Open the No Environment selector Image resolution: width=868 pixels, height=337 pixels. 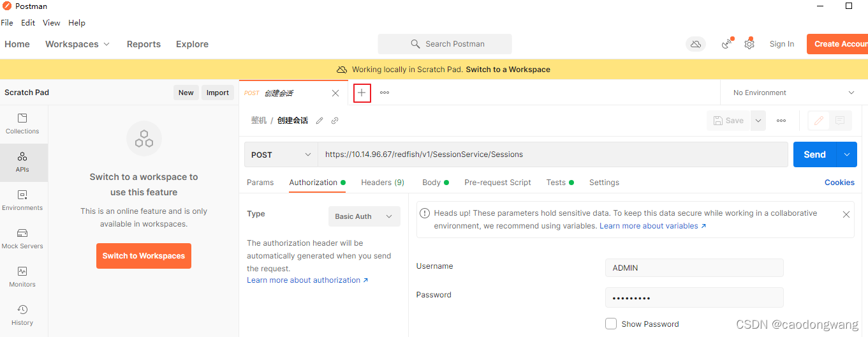coord(794,93)
